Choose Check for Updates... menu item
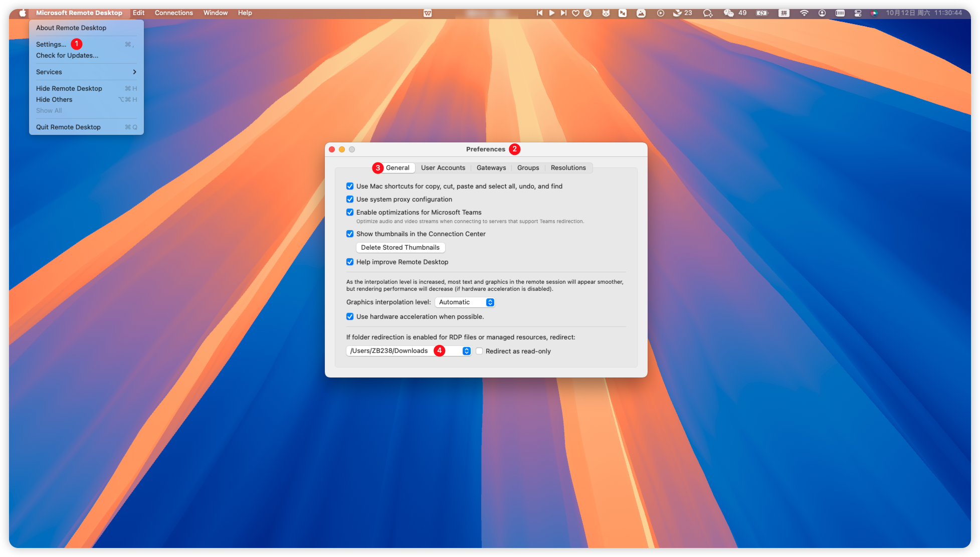 [86, 55]
